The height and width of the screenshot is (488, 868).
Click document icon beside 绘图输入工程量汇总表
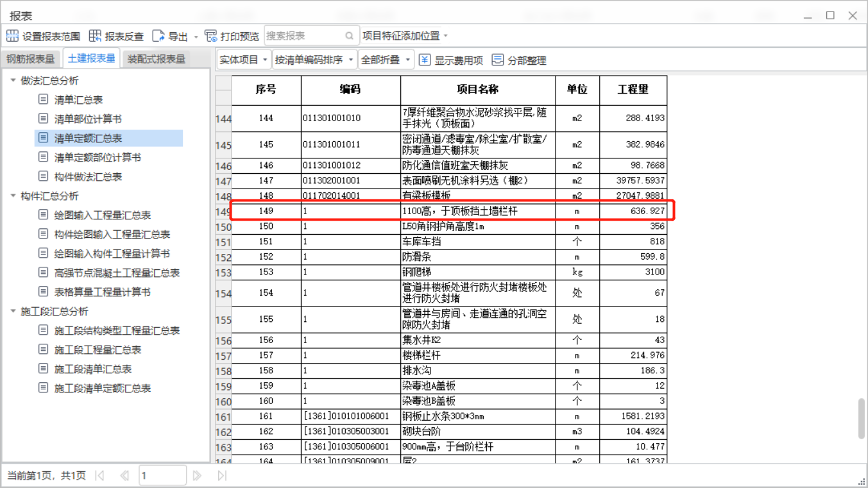click(43, 215)
